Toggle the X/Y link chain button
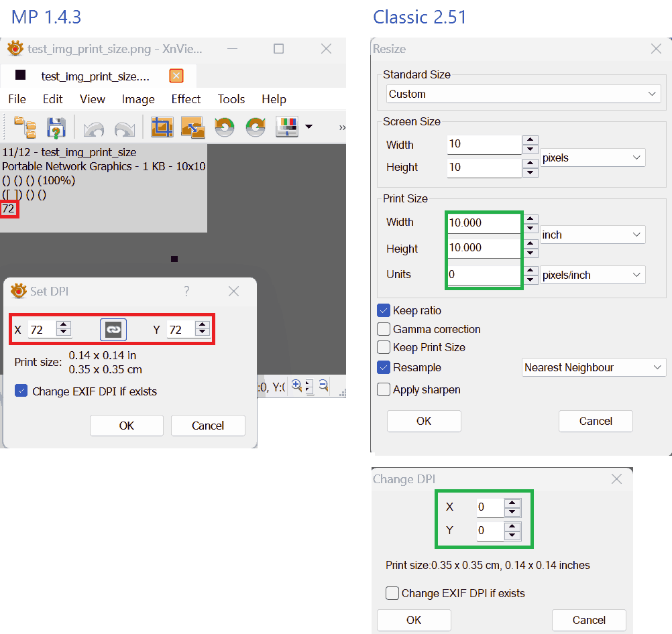 (x=113, y=330)
